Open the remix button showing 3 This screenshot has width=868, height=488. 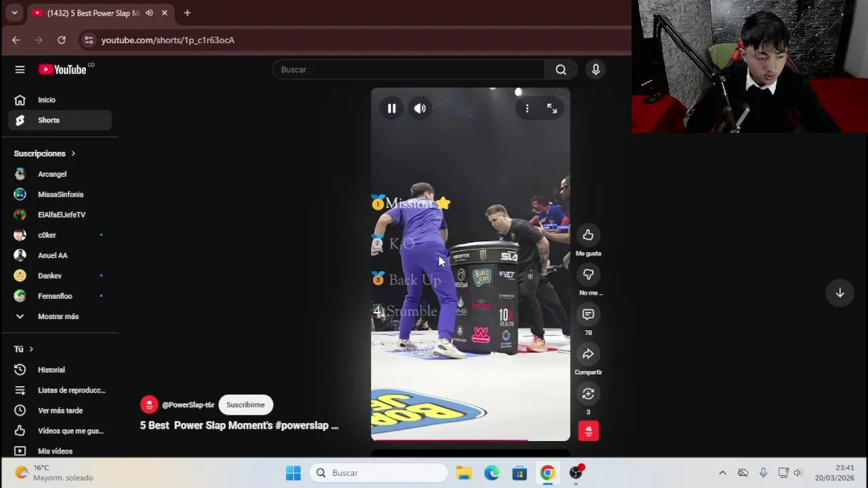pos(588,394)
